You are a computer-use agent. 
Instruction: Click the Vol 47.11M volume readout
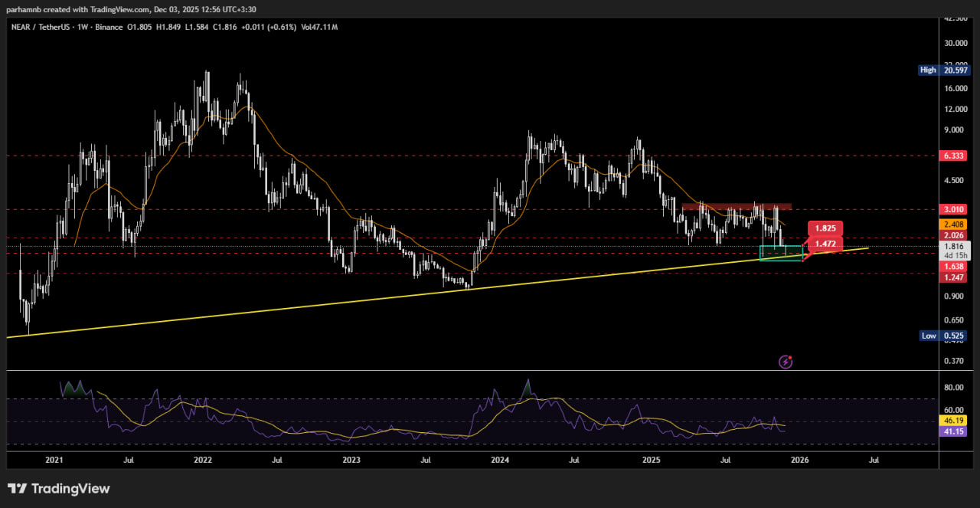tap(318, 27)
